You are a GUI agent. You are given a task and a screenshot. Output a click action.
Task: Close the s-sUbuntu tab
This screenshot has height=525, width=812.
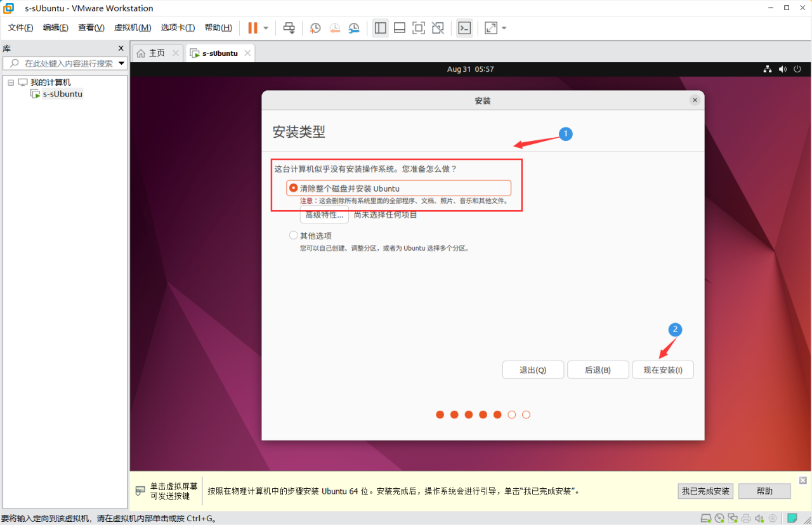click(x=247, y=53)
